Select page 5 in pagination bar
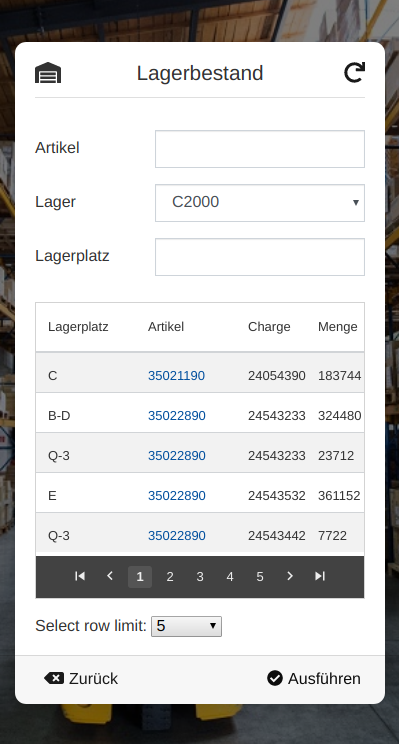 pos(260,577)
